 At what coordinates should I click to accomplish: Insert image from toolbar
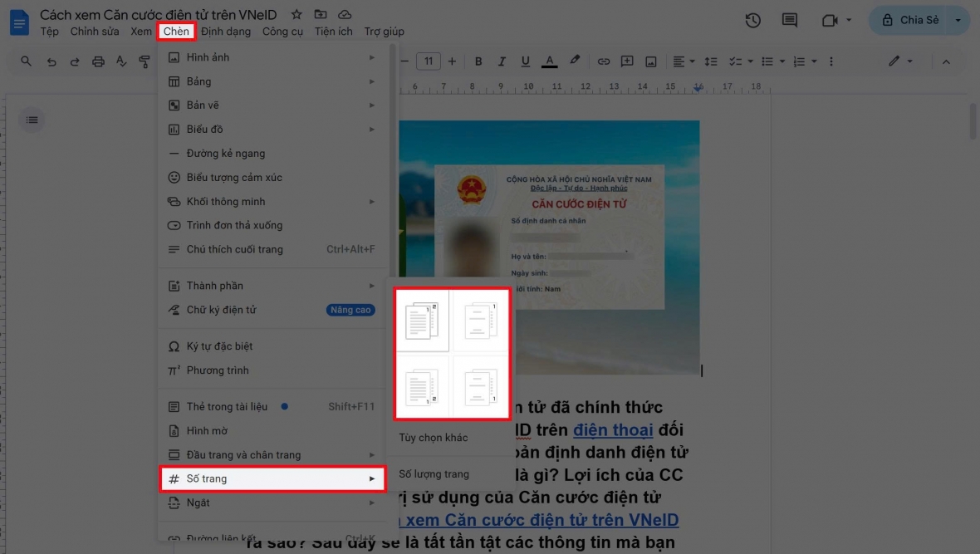[x=650, y=61]
